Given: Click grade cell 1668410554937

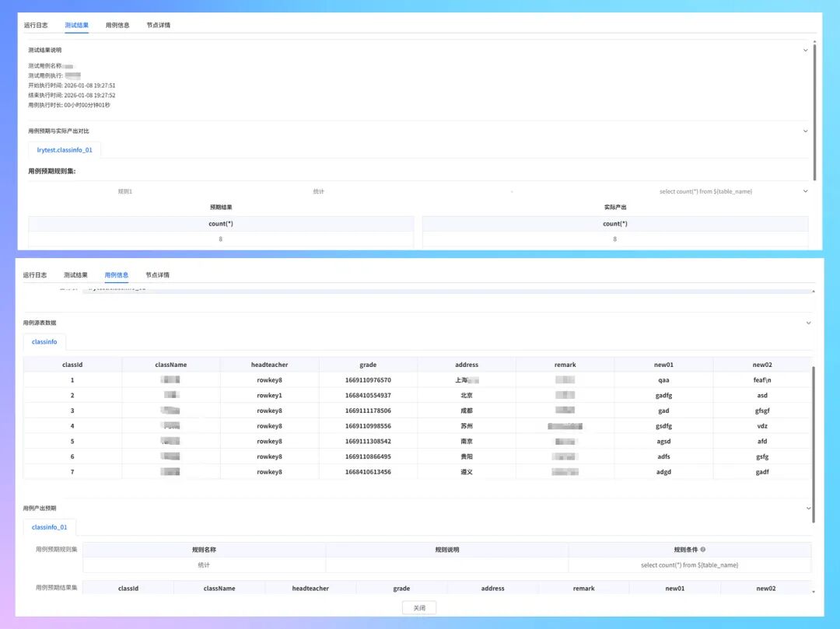Looking at the screenshot, I should click(368, 396).
